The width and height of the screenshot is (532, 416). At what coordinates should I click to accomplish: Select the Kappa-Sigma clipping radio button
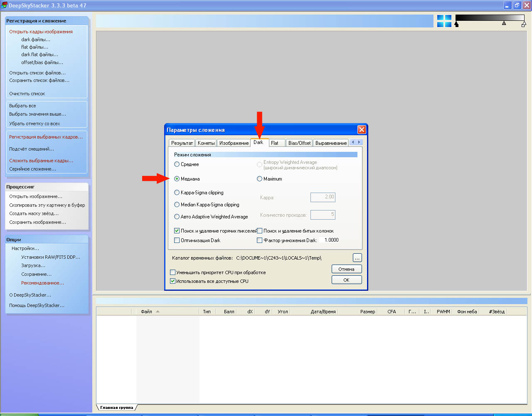pos(177,193)
